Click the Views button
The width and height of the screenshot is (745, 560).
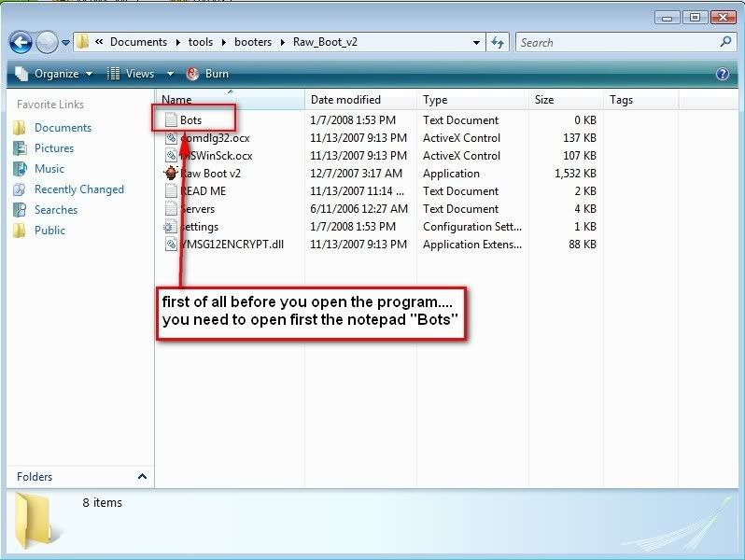[131, 74]
